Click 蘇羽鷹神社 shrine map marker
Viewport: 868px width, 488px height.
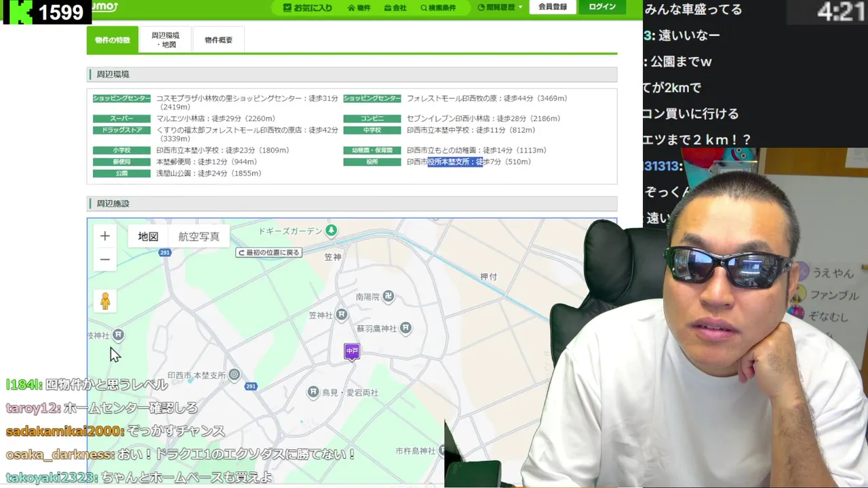(x=406, y=328)
